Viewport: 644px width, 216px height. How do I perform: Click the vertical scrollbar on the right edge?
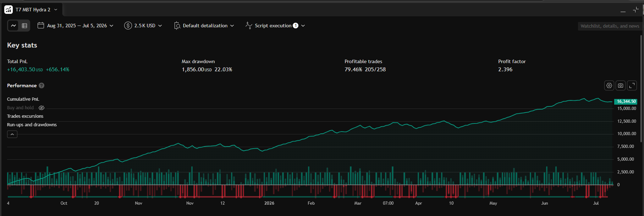coord(642,89)
